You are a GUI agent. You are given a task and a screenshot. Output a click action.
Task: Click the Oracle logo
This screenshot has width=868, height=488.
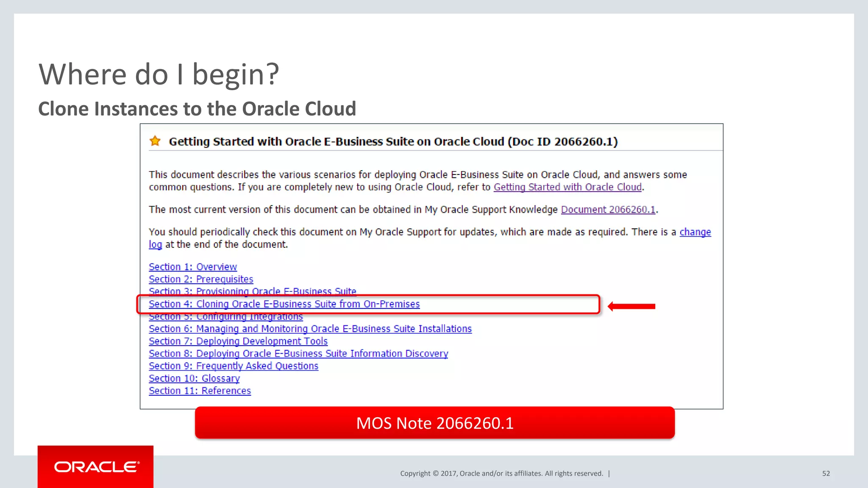96,467
